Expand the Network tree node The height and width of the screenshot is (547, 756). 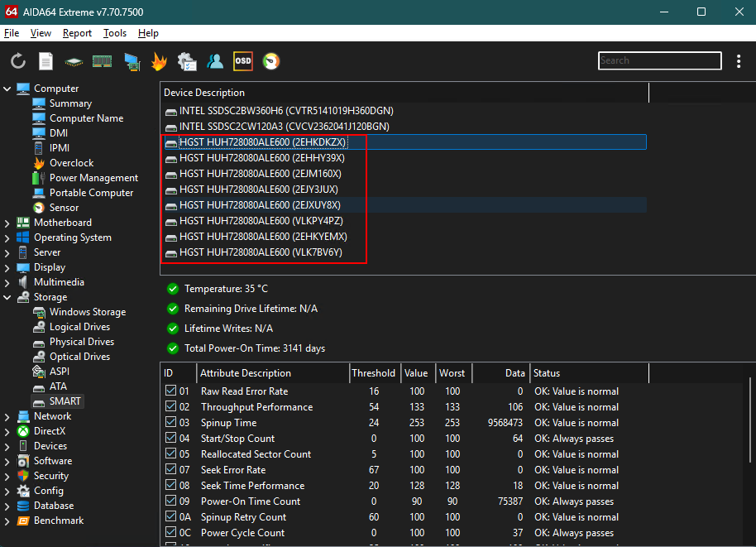(7, 416)
